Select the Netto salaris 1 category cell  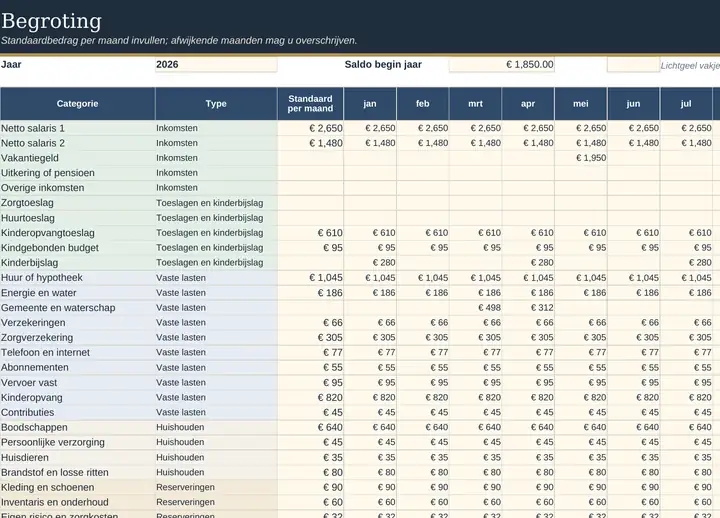pos(78,128)
